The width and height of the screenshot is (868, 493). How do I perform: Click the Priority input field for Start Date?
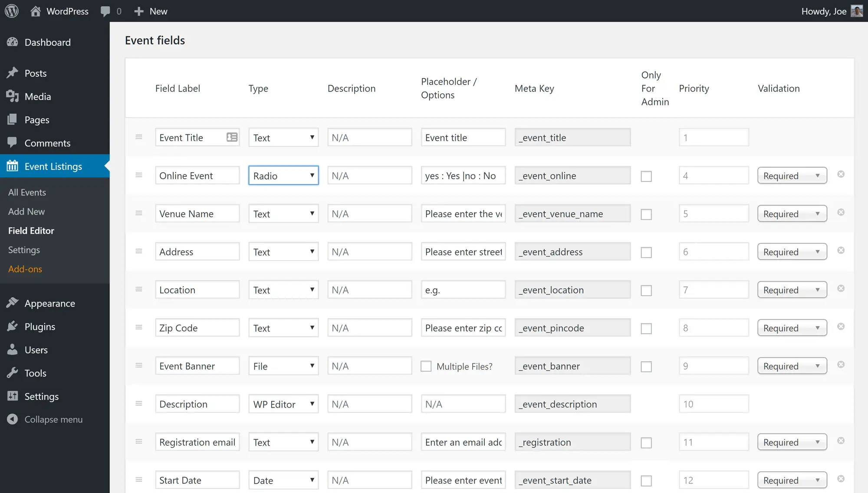tap(713, 480)
